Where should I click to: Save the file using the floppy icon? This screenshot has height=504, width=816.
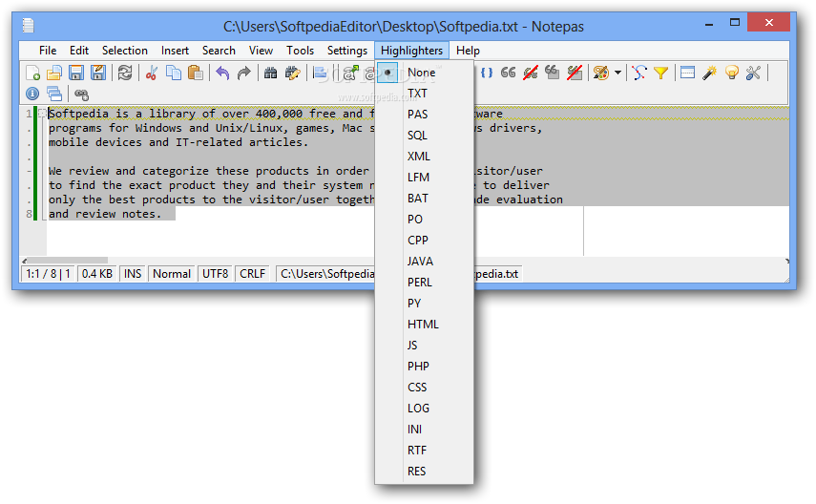(76, 73)
